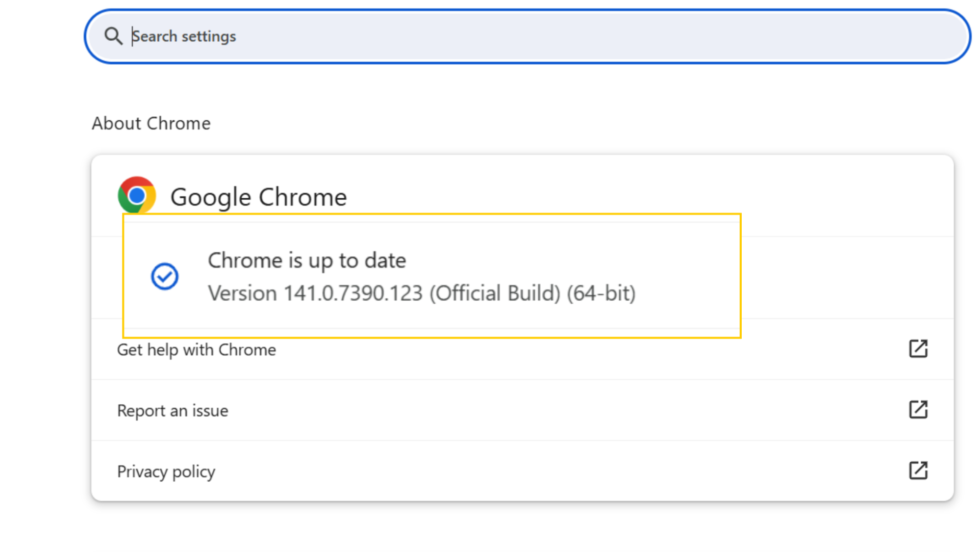Click the search magnifier icon
980x552 pixels.
114,36
